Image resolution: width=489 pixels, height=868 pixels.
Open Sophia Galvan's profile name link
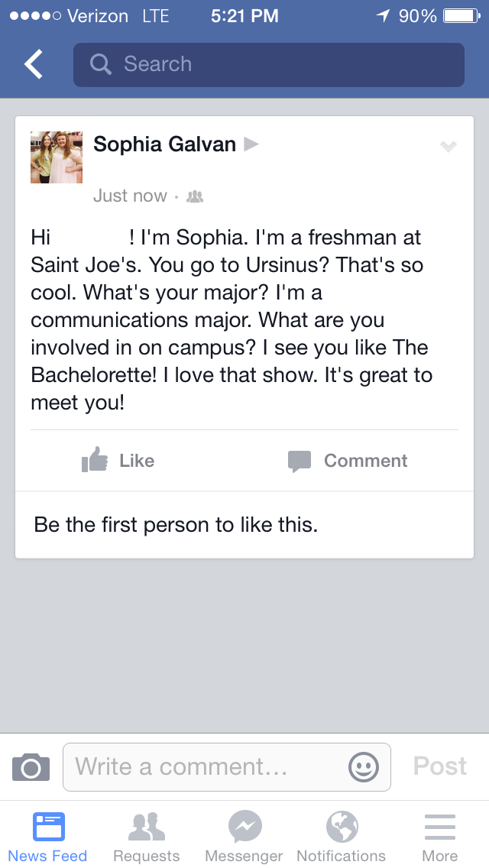(x=164, y=144)
